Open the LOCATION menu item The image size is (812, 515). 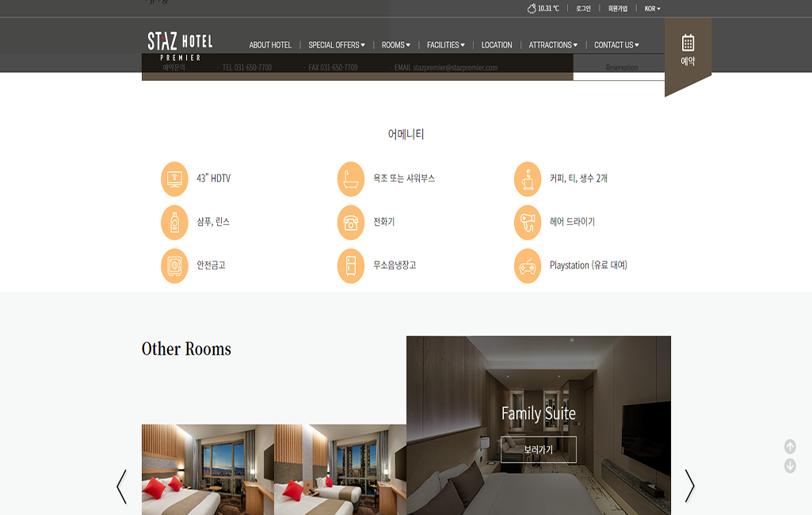497,45
